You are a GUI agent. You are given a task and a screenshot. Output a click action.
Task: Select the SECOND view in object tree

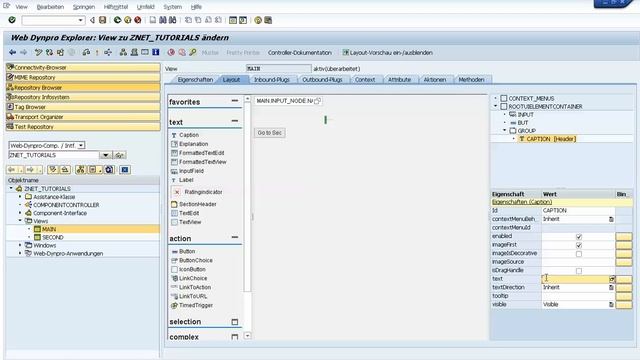point(53,237)
